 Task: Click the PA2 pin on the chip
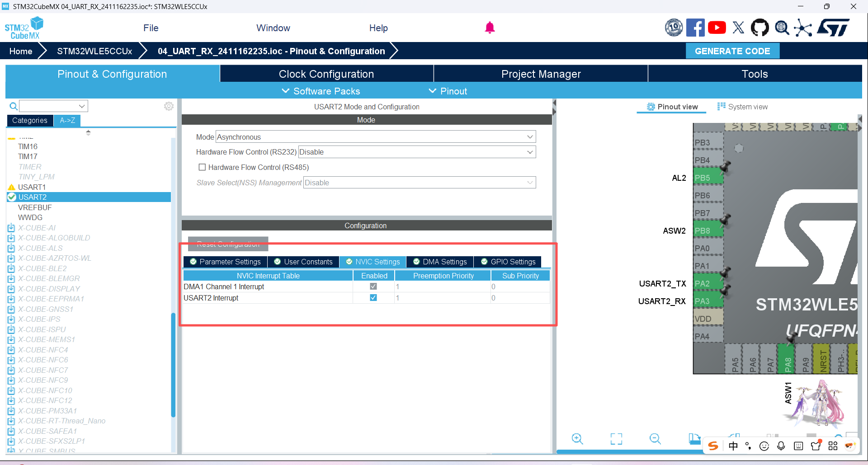pyautogui.click(x=708, y=283)
